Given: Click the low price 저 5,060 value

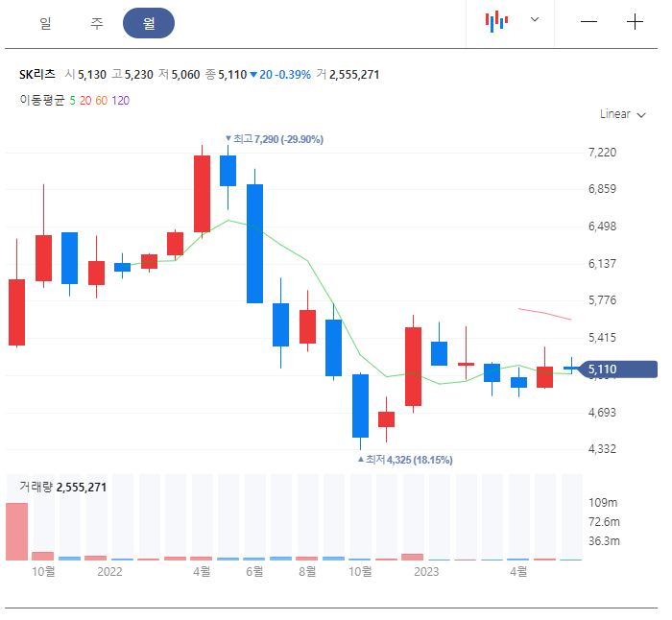Looking at the screenshot, I should click(x=180, y=75).
